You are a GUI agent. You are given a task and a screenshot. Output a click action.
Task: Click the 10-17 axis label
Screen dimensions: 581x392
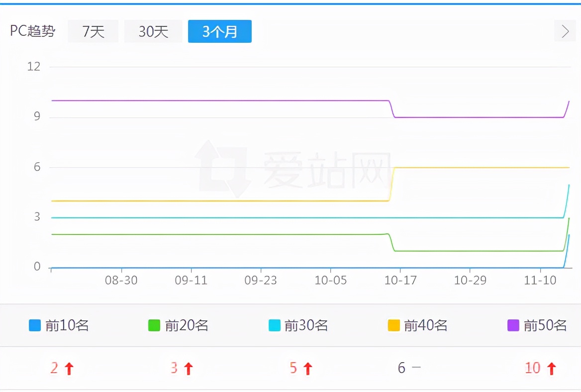[x=400, y=280]
